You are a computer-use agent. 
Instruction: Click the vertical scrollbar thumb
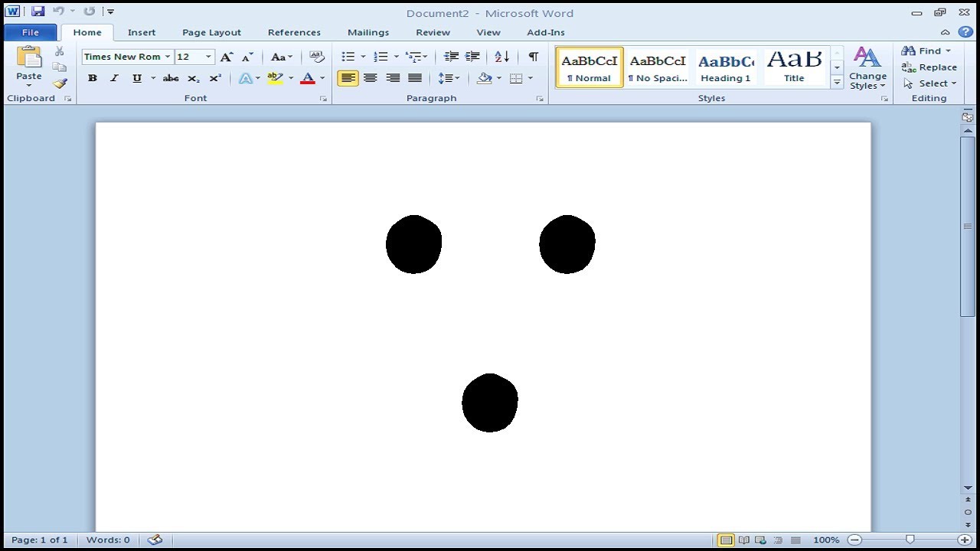(x=968, y=227)
